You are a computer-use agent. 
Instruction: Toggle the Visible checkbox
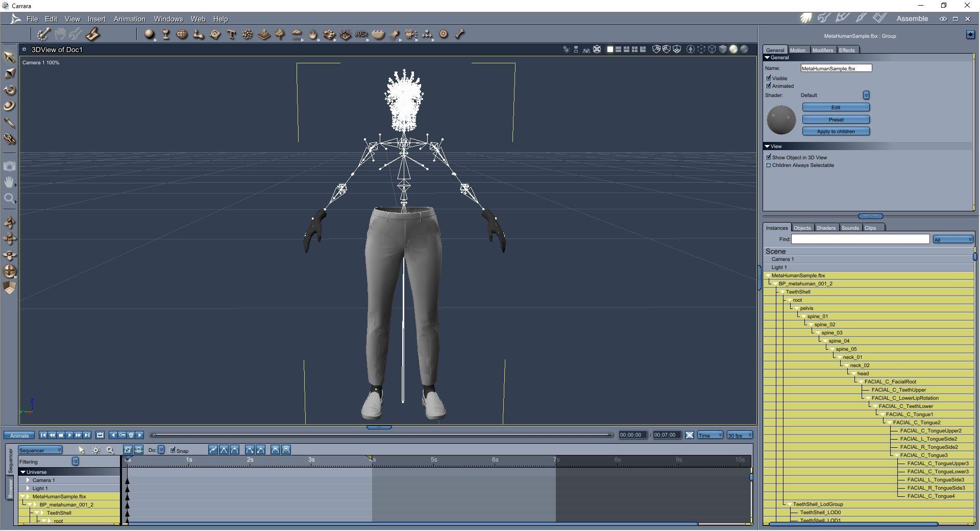[x=769, y=78]
